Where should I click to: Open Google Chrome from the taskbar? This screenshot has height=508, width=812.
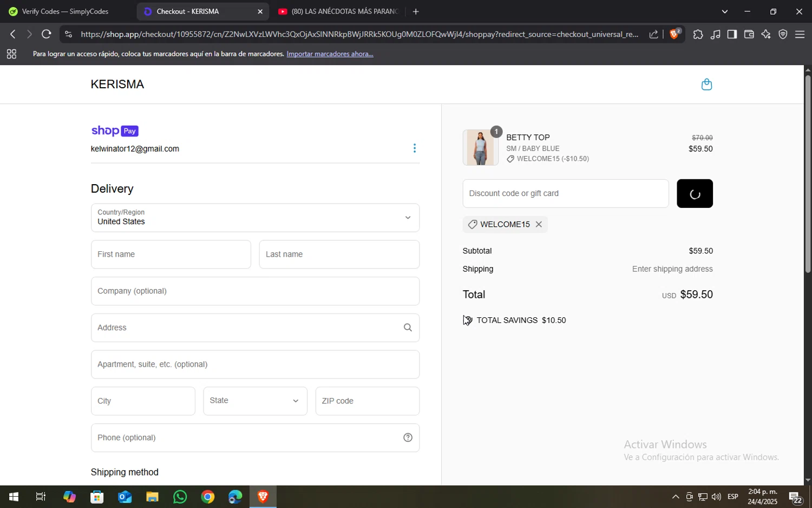click(x=208, y=497)
